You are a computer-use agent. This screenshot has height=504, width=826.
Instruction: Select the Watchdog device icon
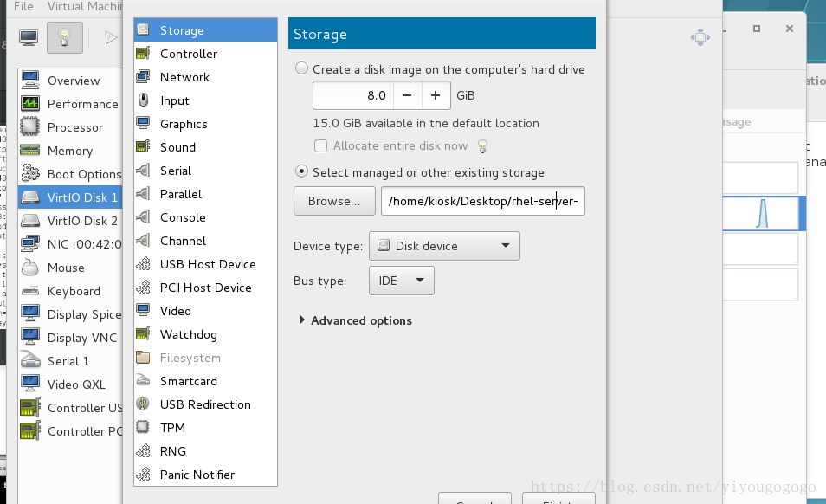(143, 334)
